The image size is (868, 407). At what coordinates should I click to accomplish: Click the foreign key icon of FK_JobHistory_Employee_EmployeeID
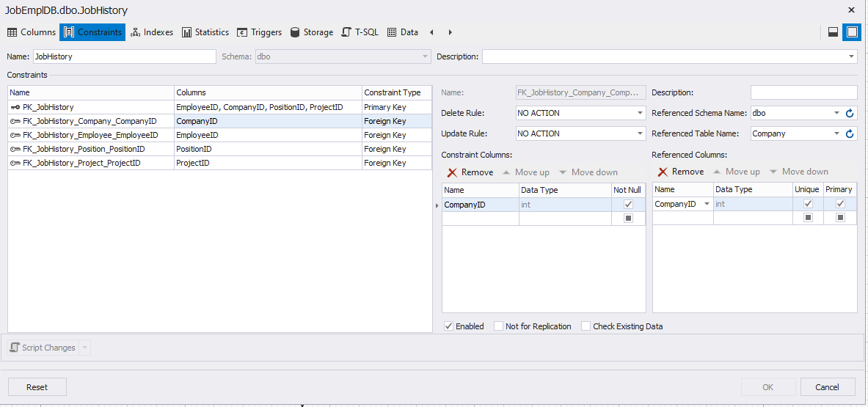click(x=15, y=135)
